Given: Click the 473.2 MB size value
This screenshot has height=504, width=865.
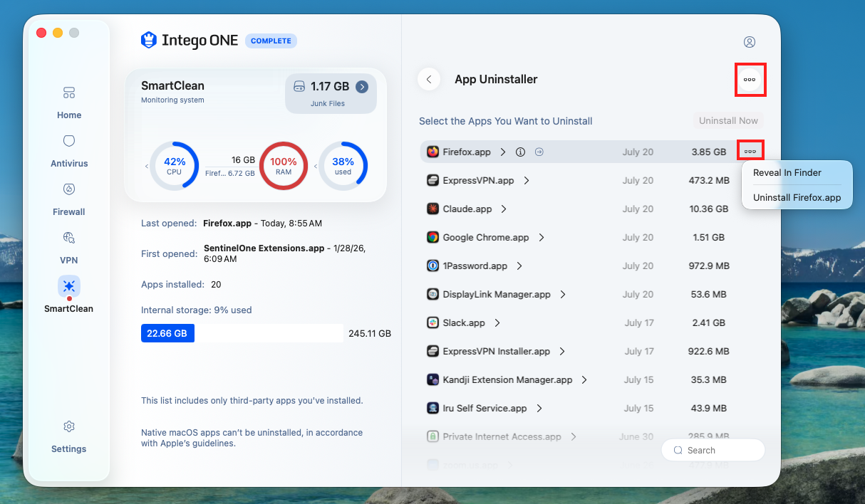Looking at the screenshot, I should pos(709,180).
